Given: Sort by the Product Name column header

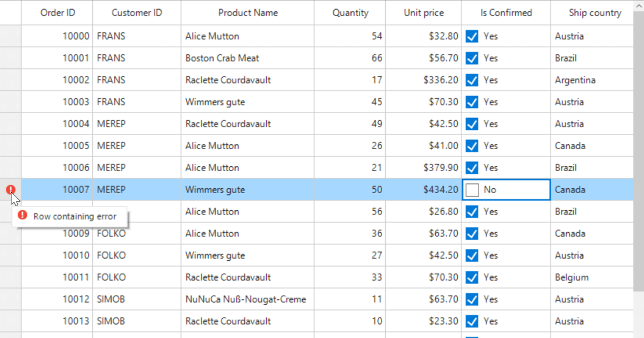Looking at the screenshot, I should coord(248,13).
